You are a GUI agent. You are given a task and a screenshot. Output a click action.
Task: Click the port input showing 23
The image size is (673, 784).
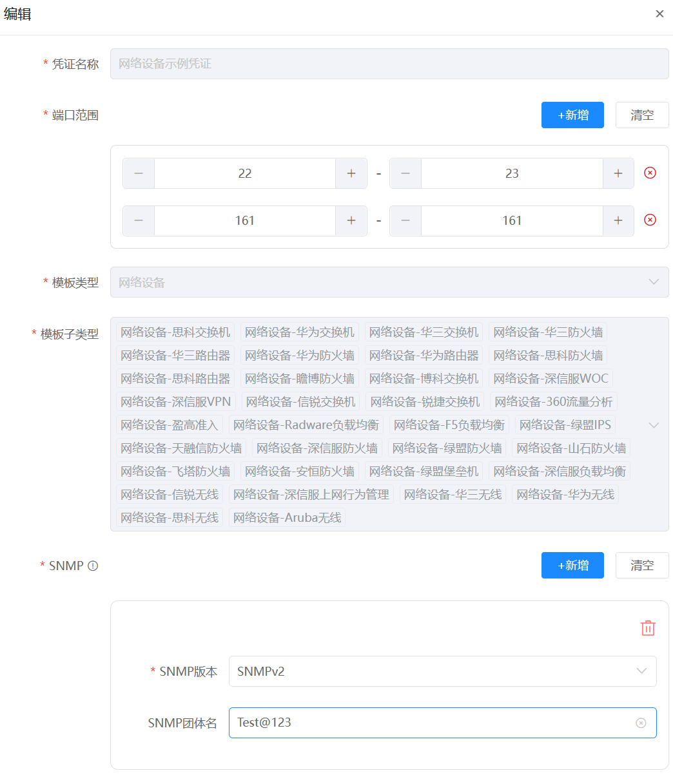click(x=512, y=173)
